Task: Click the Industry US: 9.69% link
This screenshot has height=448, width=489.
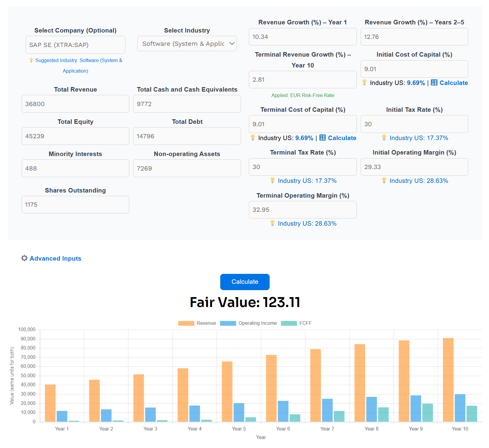Action: pyautogui.click(x=416, y=83)
